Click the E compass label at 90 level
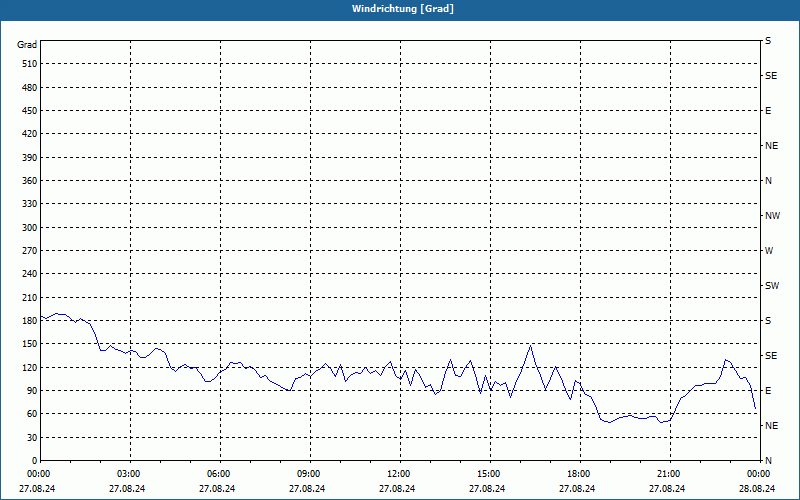Image resolution: width=800 pixels, height=500 pixels. [768, 391]
